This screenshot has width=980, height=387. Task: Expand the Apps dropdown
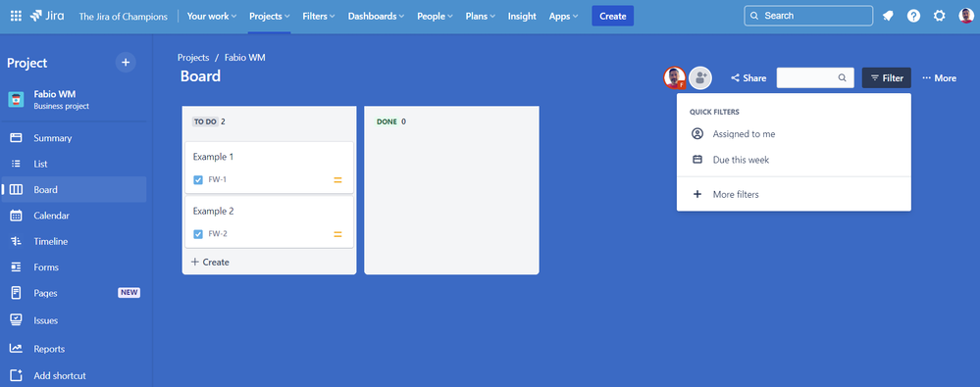[x=563, y=17]
